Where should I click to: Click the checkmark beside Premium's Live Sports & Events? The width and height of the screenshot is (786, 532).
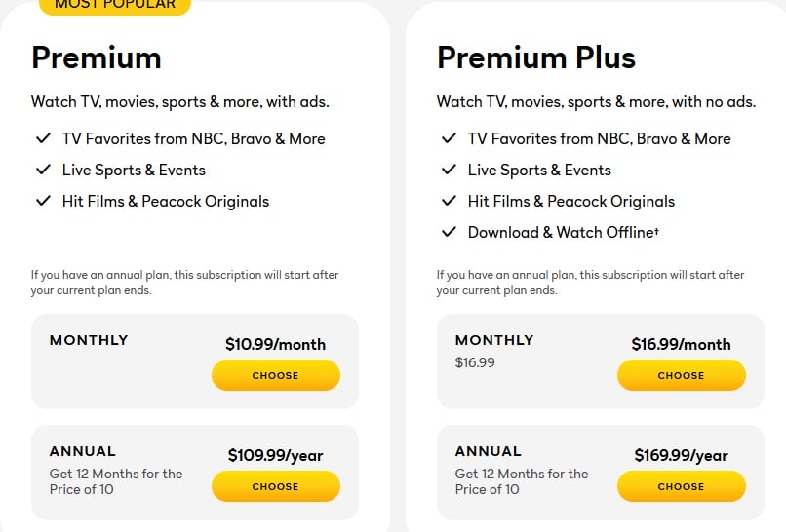[43, 170]
